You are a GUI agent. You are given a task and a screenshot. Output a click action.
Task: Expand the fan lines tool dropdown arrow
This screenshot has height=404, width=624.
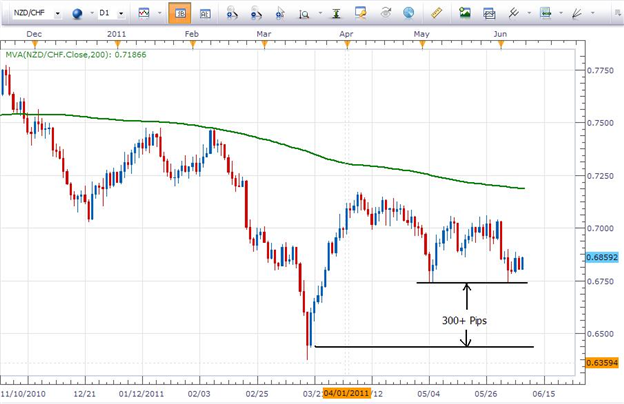tap(593, 13)
